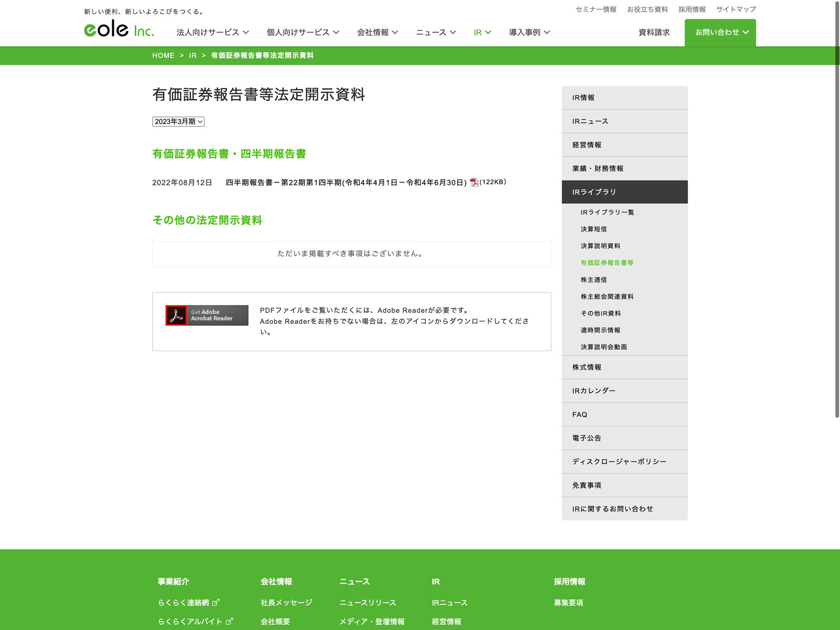Expand the 法人向けサービス navigation menu
The image size is (840, 630).
pos(213,33)
